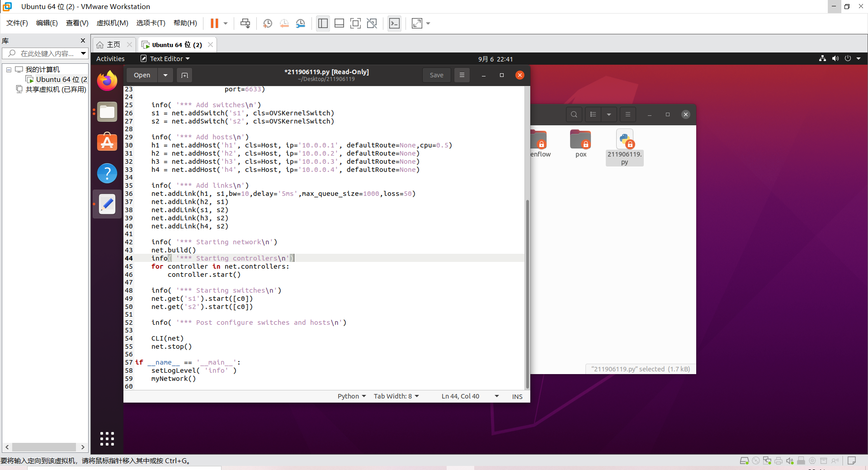Screen dimensions: 868x470
Task: Launch Ubuntu Software from the dock
Action: point(107,142)
